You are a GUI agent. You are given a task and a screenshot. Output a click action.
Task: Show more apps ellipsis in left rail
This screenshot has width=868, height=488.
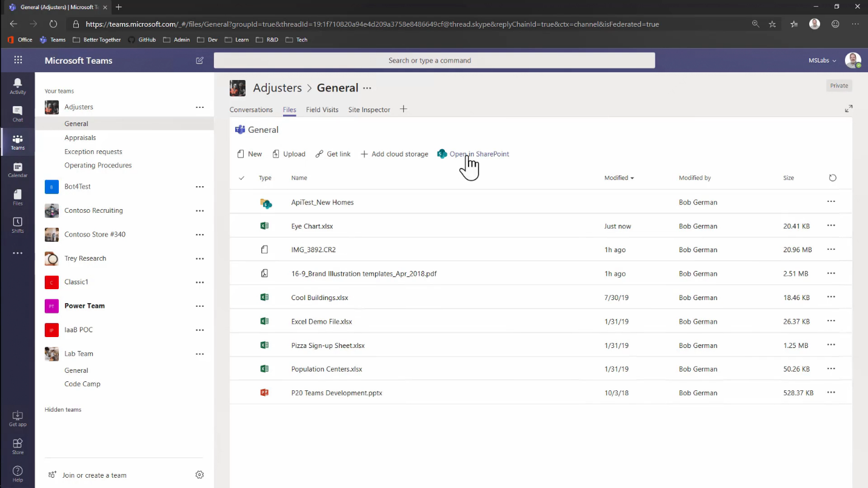[18, 253]
